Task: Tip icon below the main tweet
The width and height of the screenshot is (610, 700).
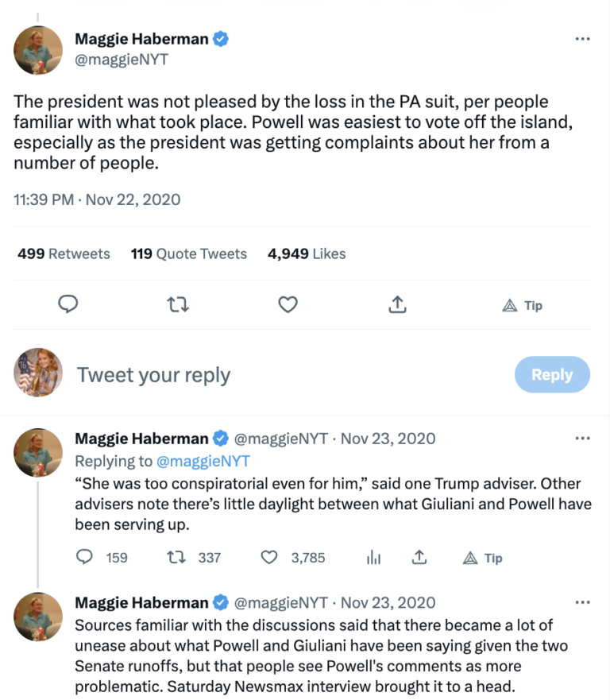Action: tap(523, 305)
